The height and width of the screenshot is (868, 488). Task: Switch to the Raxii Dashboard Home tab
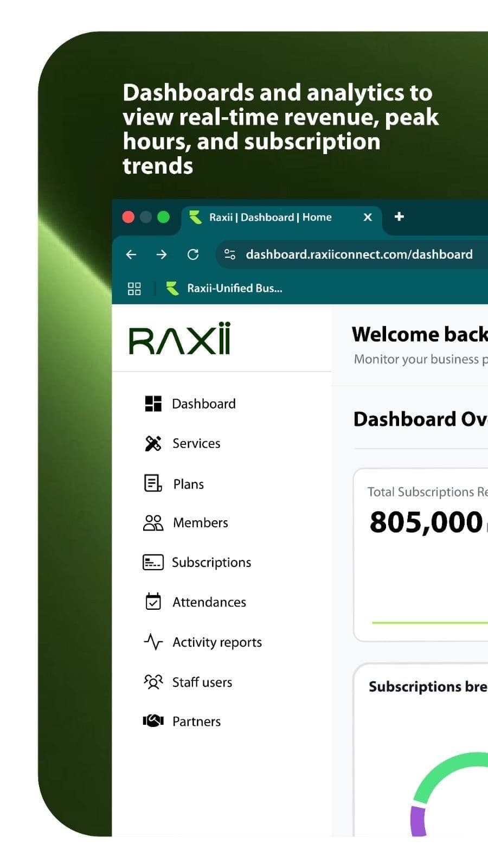click(271, 218)
